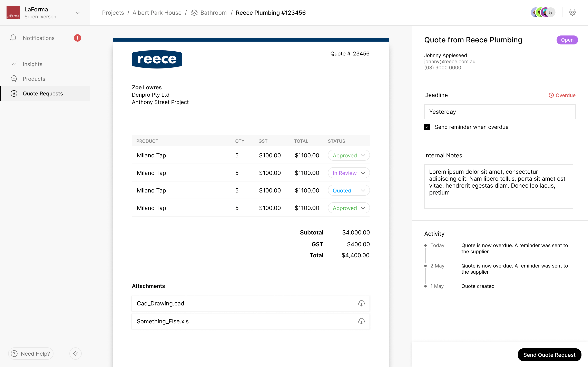Go to Products in sidebar
The height and width of the screenshot is (367, 588).
(x=34, y=79)
